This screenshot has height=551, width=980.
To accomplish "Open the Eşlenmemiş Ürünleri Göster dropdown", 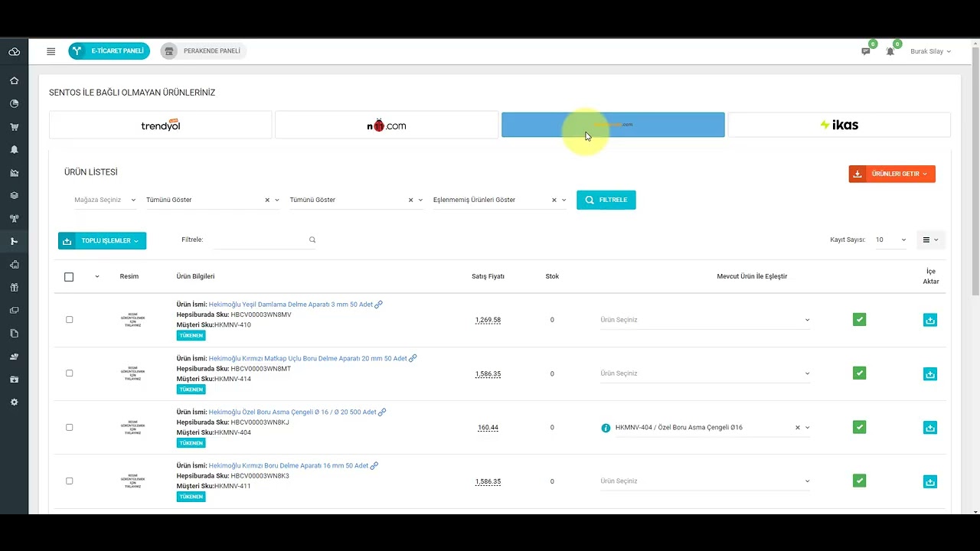I will pyautogui.click(x=498, y=200).
